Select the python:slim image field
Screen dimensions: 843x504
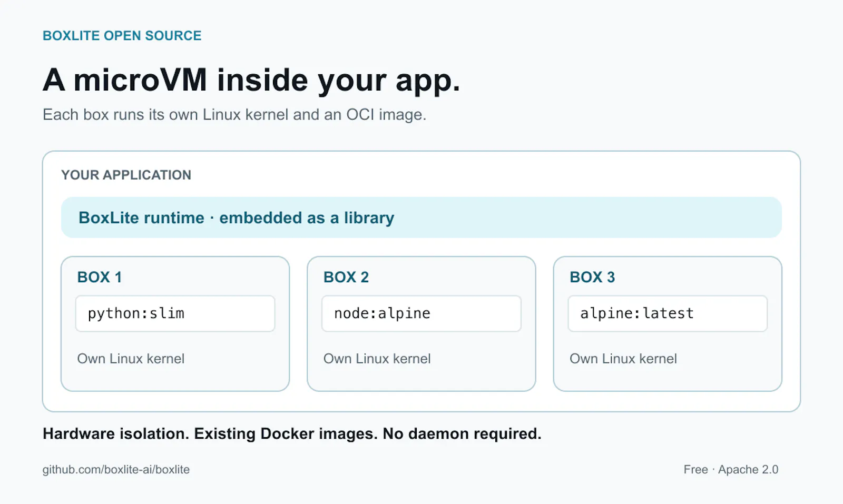tap(175, 313)
